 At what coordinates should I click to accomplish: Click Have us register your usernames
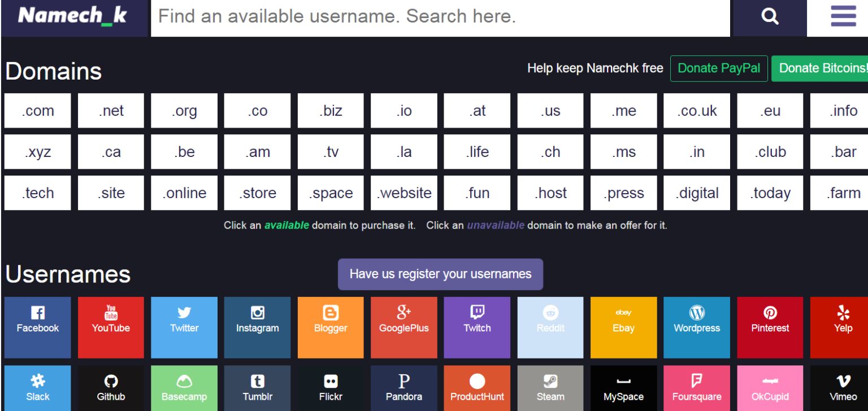click(x=440, y=274)
